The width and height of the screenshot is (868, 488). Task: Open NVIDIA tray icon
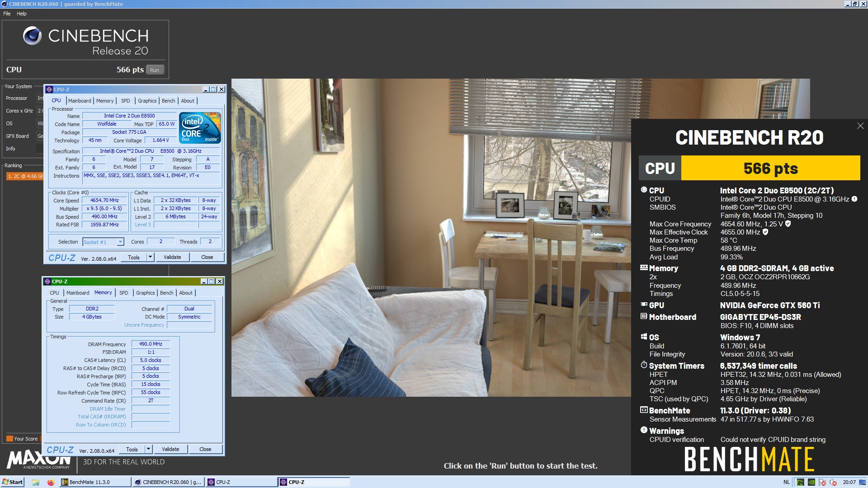click(811, 482)
